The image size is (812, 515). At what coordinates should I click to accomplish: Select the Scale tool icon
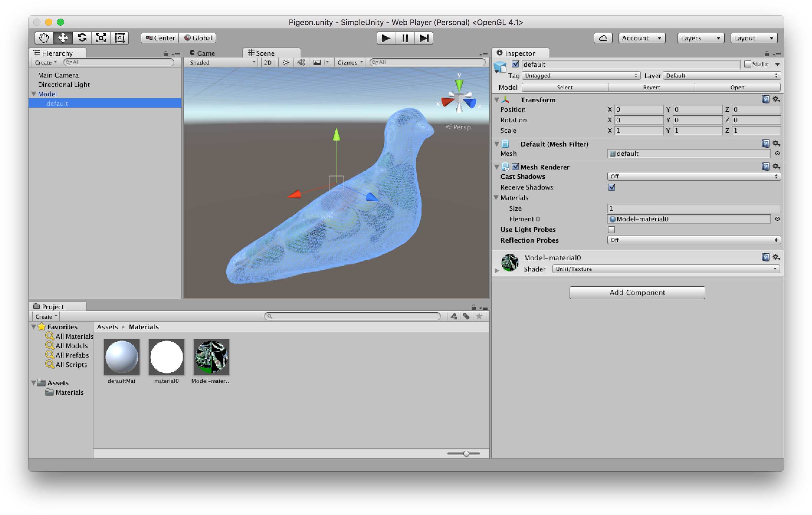101,38
